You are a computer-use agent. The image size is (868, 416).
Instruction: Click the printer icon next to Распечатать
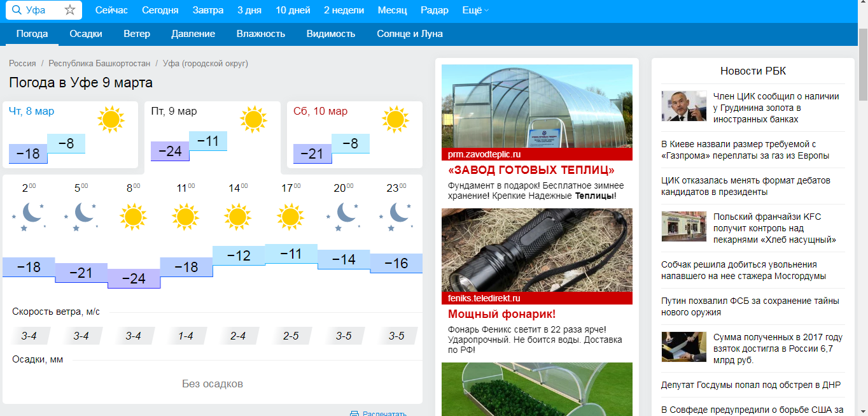(x=354, y=413)
